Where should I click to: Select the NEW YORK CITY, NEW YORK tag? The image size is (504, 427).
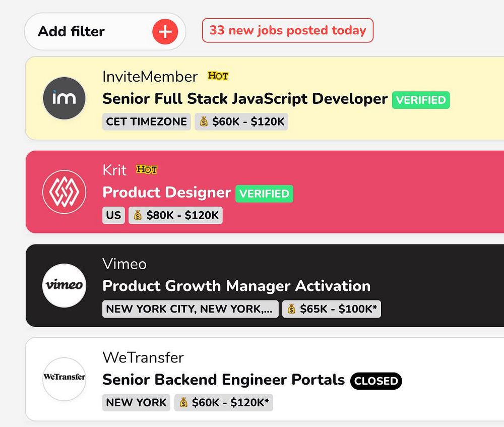pos(190,309)
